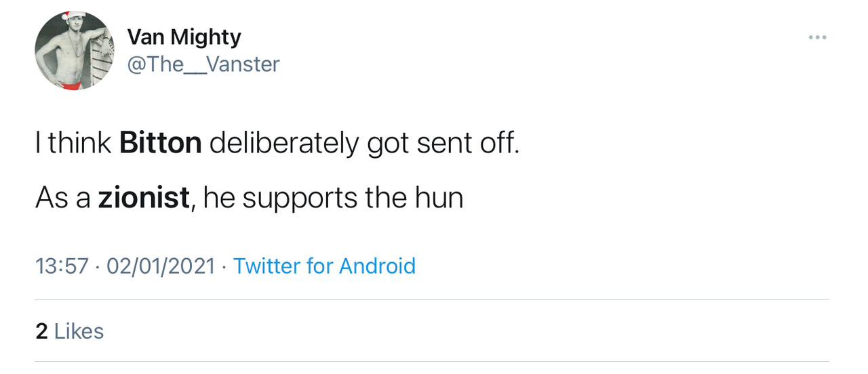Click the word deliberately in the tweet
This screenshot has height=374, width=868.
tap(284, 144)
